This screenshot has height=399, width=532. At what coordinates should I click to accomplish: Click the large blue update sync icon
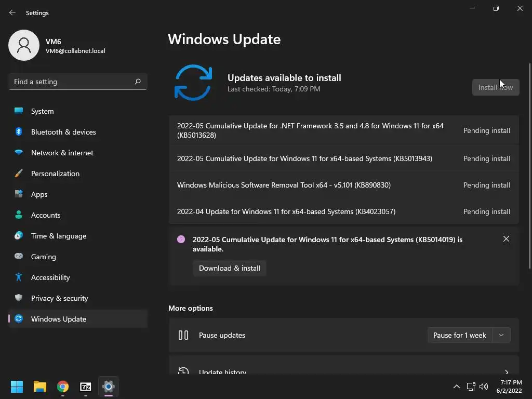click(193, 83)
